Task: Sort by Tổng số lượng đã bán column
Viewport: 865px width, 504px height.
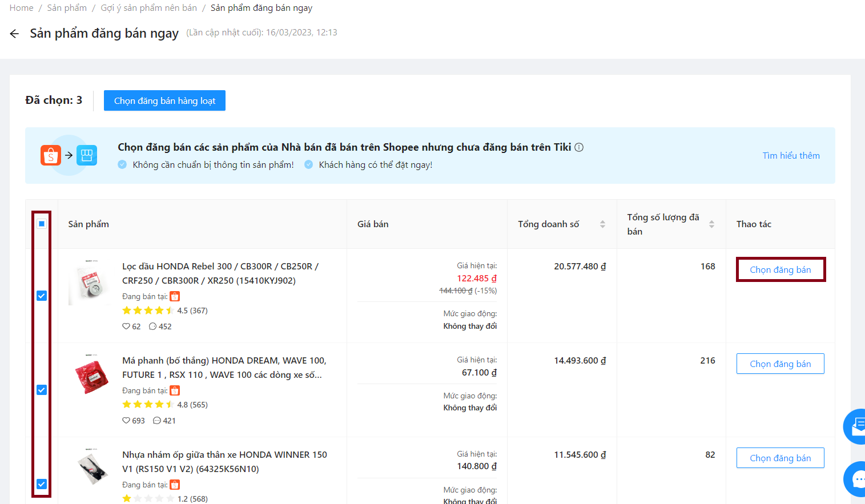Action: click(711, 224)
